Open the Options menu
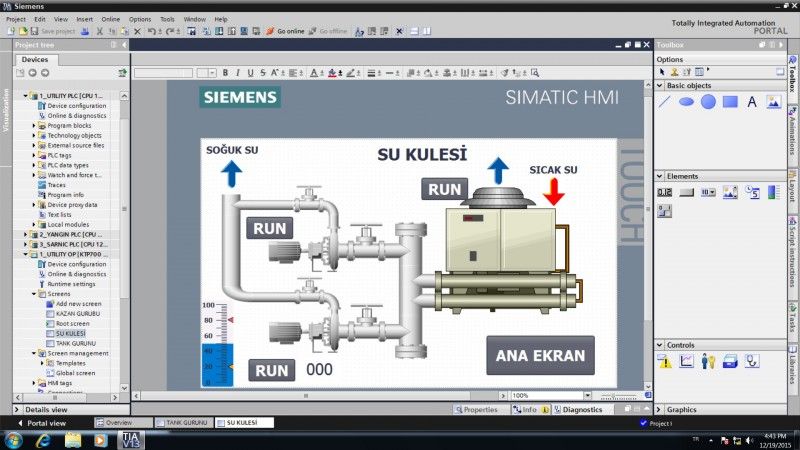The image size is (800, 450). point(140,19)
